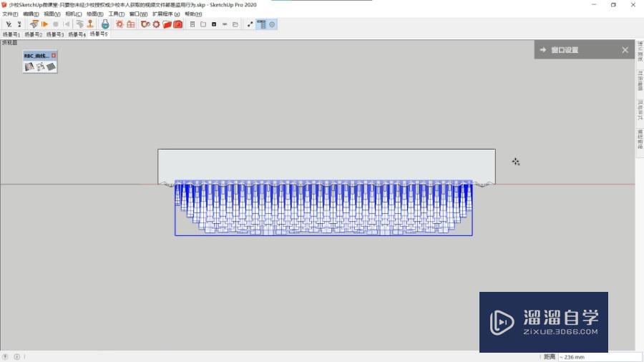Click the first round status bar icon
The image size is (644, 362).
[5, 357]
